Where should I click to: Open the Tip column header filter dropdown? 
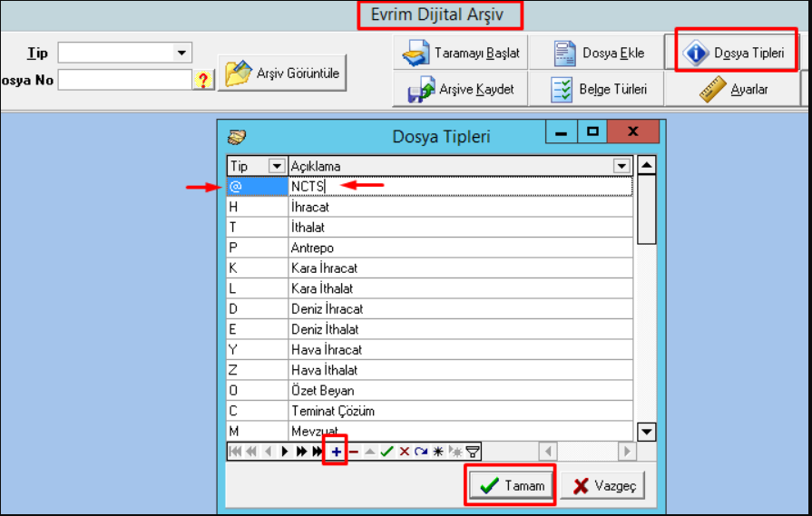pyautogui.click(x=277, y=166)
